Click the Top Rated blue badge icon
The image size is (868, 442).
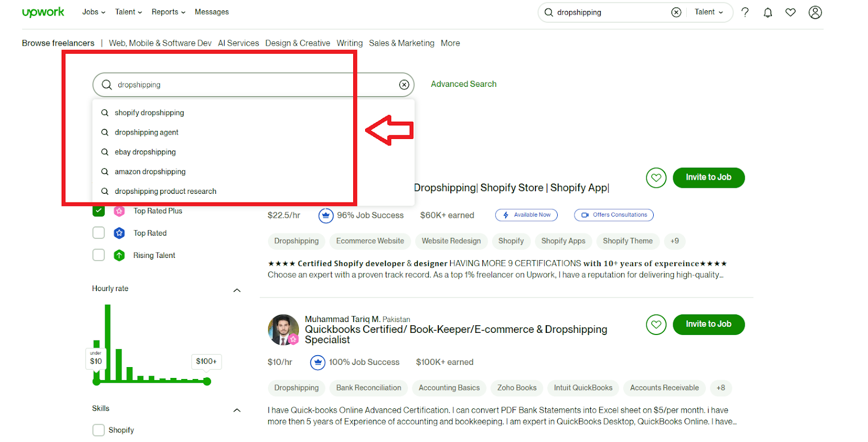119,233
